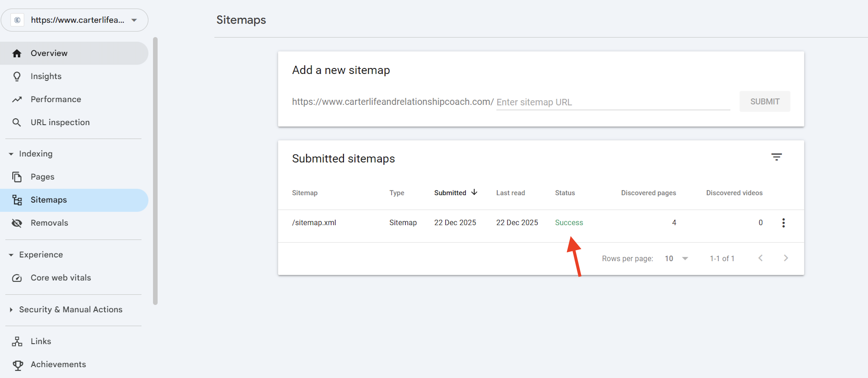Click the Core web vitals gauge icon
868x378 pixels.
coord(17,278)
